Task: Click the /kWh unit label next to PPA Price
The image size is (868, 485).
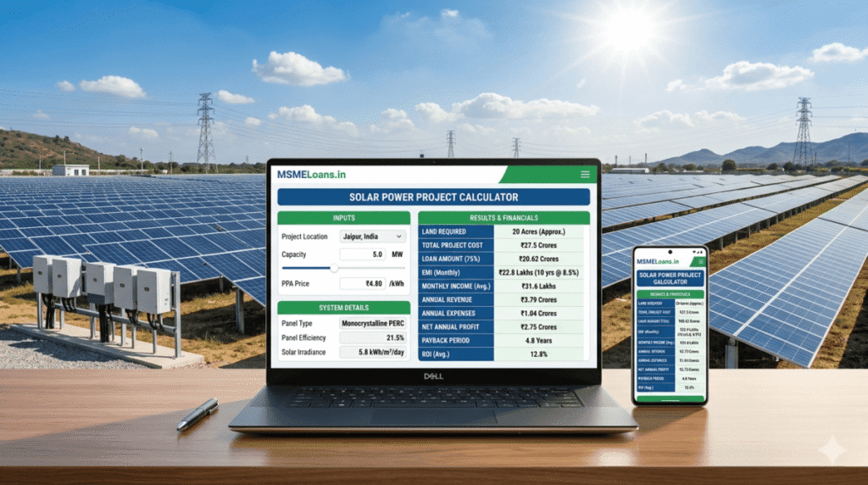Action: click(x=397, y=283)
